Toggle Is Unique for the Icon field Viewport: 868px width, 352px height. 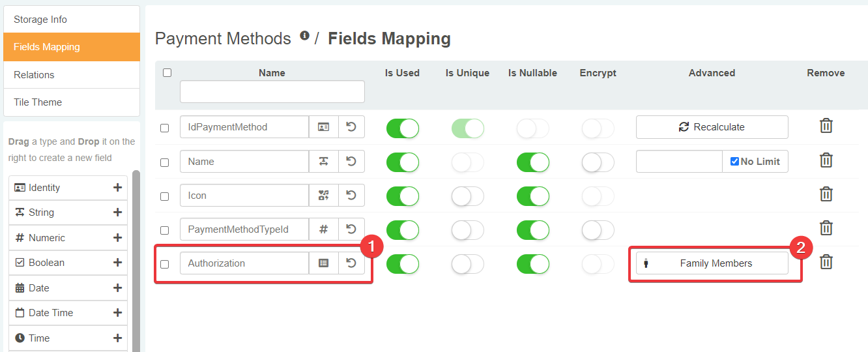pyautogui.click(x=468, y=196)
